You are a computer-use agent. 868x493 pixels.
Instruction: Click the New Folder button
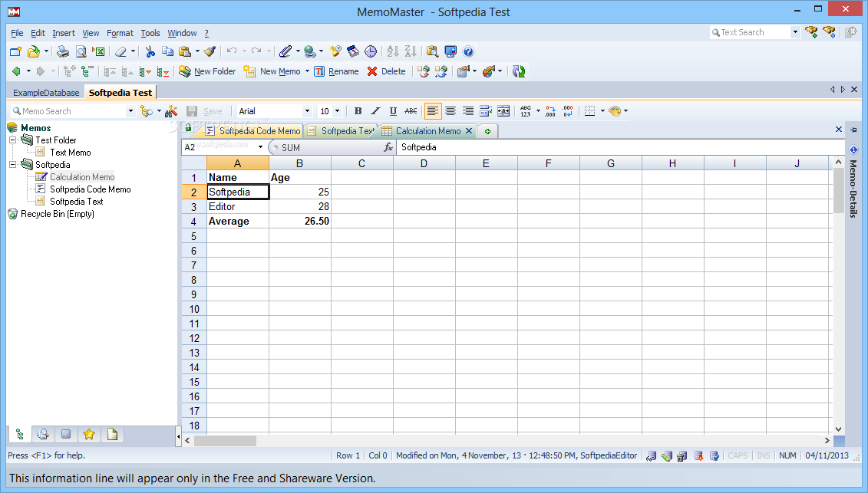pyautogui.click(x=207, y=71)
